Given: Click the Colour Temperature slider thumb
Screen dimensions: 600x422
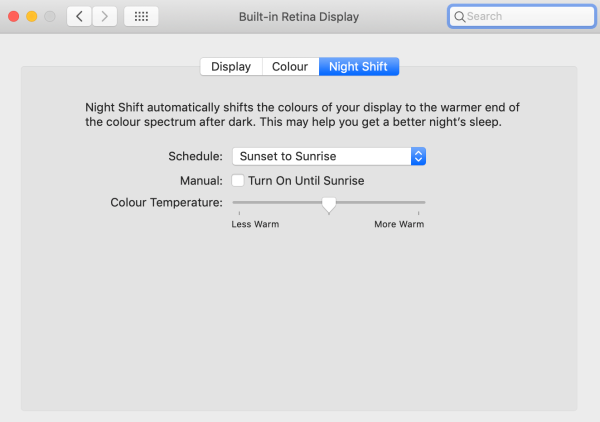Looking at the screenshot, I should (329, 205).
